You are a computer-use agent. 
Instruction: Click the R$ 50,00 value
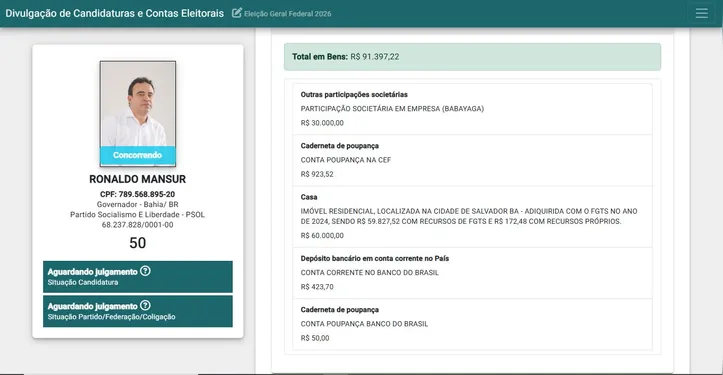315,338
